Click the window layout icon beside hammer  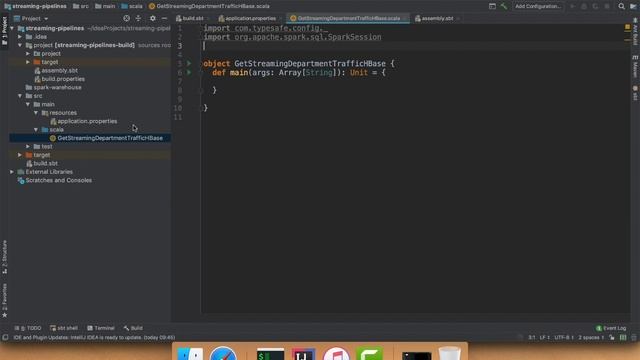[x=492, y=6]
